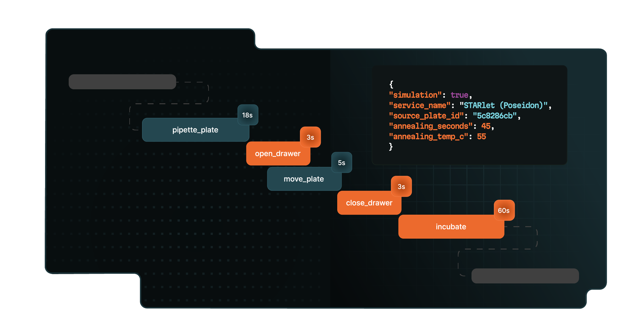The width and height of the screenshot is (644, 336).
Task: Toggle the simulation value to false
Action: (459, 95)
